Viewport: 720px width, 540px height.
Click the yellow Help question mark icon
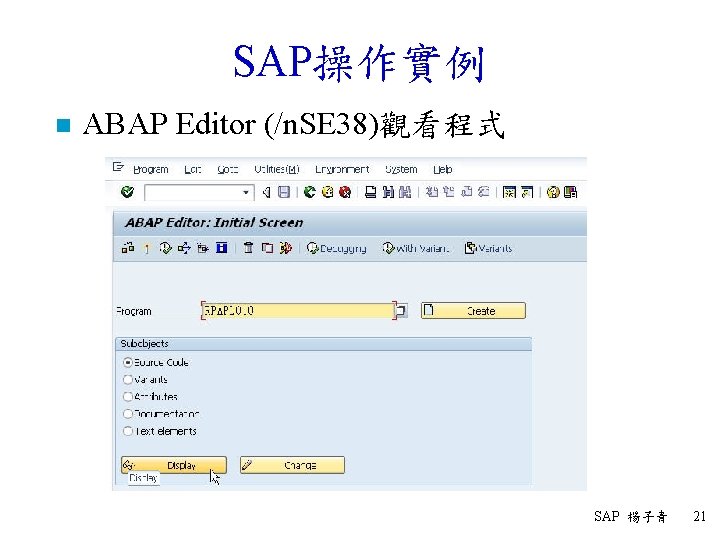coord(553,192)
